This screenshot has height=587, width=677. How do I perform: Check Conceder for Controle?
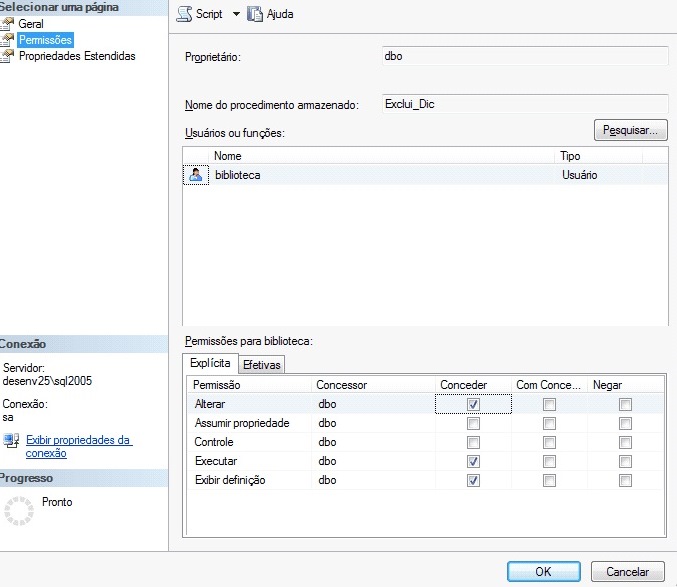(x=473, y=442)
